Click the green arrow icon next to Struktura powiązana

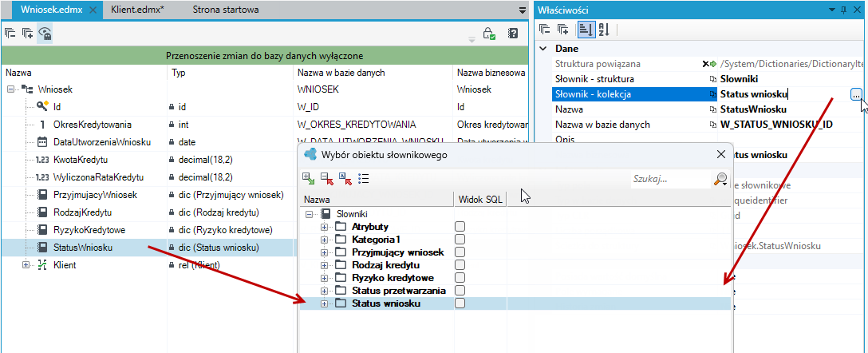pyautogui.click(x=713, y=64)
